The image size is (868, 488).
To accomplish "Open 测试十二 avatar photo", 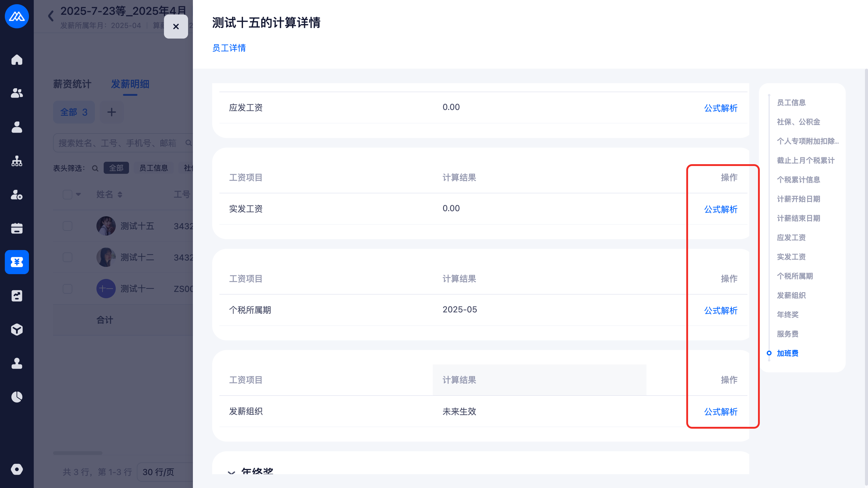I will click(106, 257).
